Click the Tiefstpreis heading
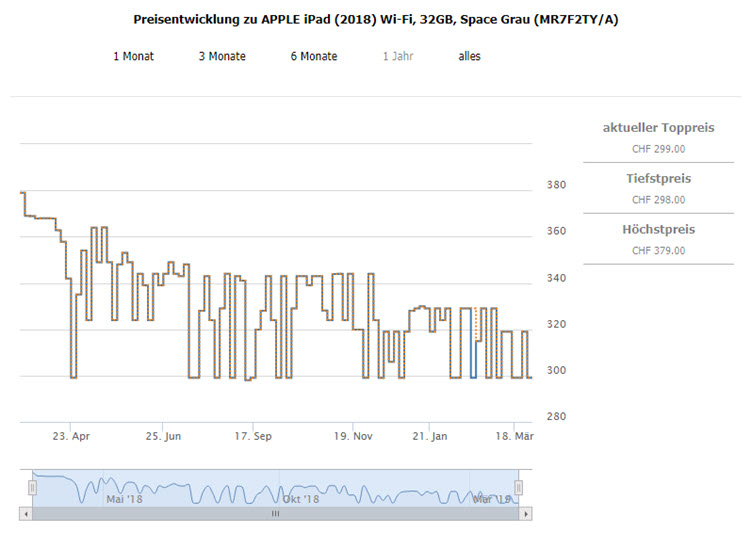The height and width of the screenshot is (533, 751). [658, 179]
